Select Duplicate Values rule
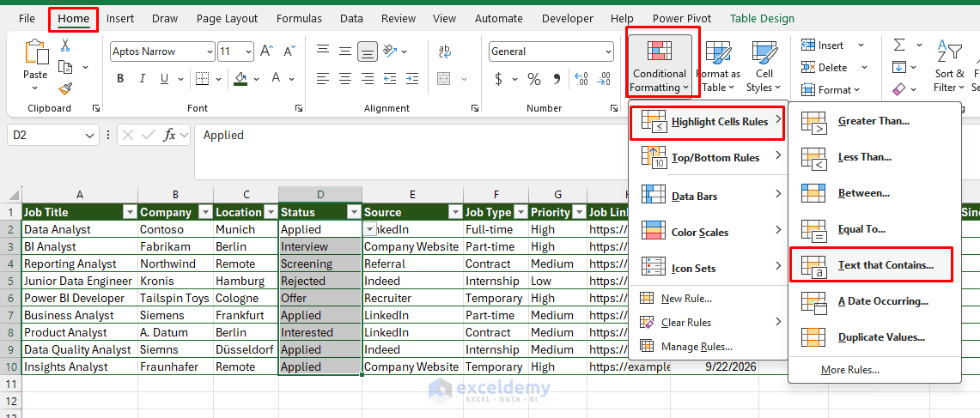The width and height of the screenshot is (980, 418). pyautogui.click(x=874, y=337)
